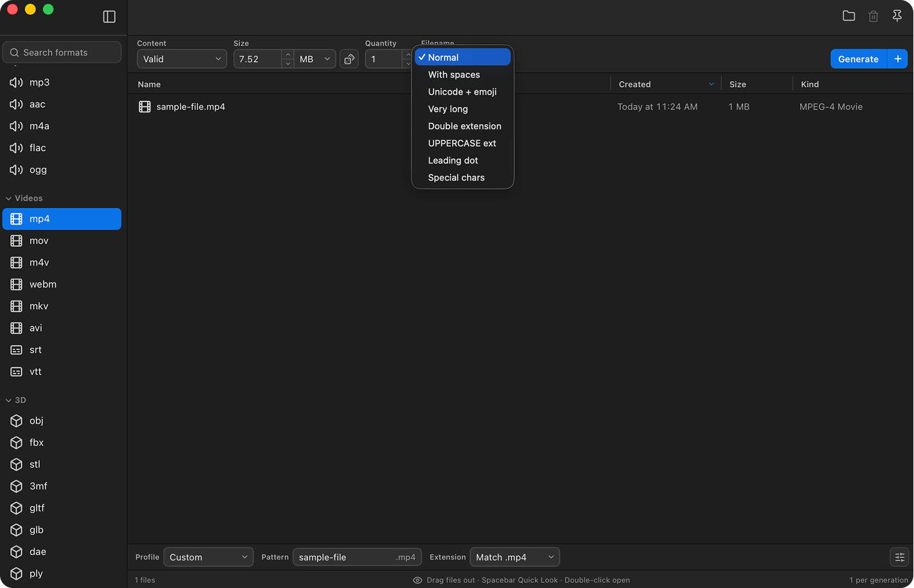Open the output folder icon
Image resolution: width=914 pixels, height=588 pixels.
[849, 16]
